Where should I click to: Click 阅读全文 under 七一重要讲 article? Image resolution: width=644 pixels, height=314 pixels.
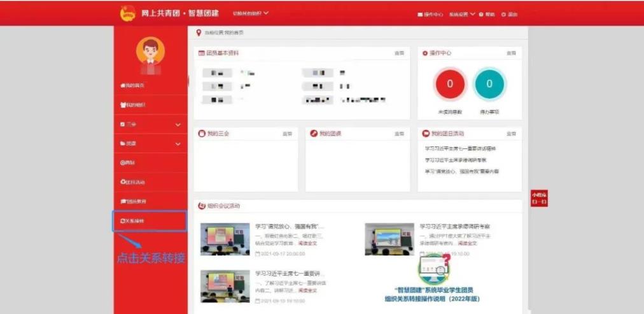pos(307,290)
